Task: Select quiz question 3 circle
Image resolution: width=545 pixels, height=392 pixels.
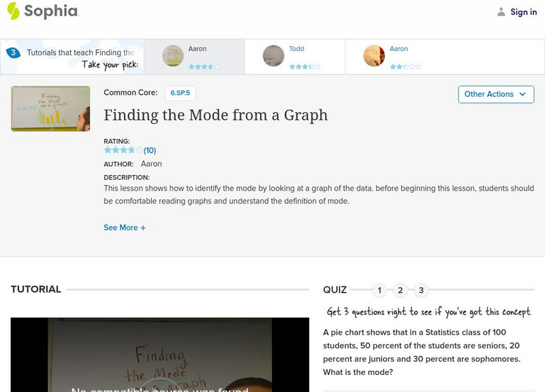Action: coord(421,291)
